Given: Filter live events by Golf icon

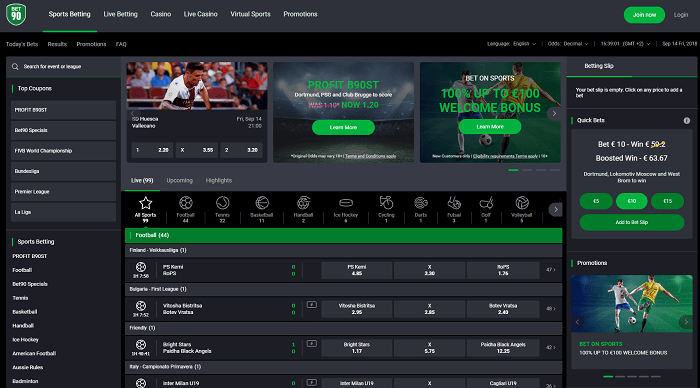Looking at the screenshot, I should click(486, 203).
